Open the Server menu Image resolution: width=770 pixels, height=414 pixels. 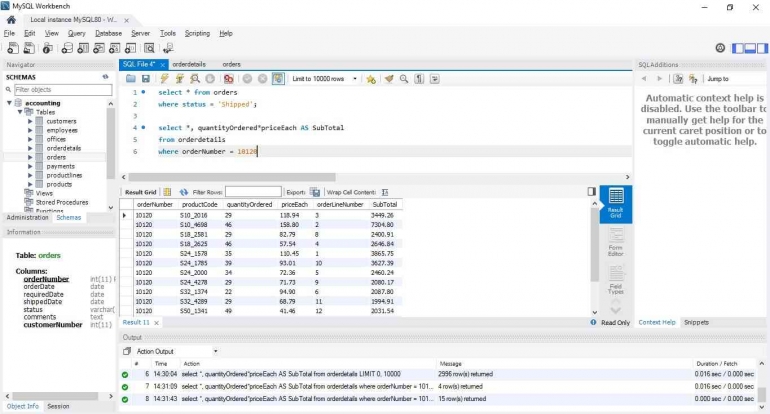tap(140, 33)
